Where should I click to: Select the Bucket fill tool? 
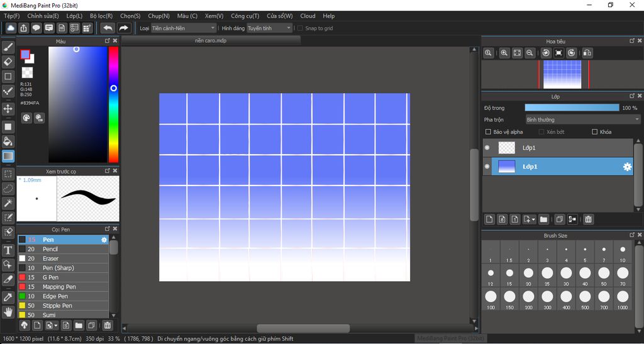tap(8, 141)
